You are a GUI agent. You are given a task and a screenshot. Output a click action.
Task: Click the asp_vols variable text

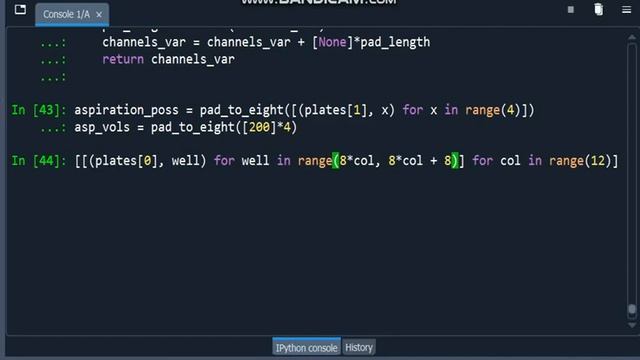pos(102,127)
